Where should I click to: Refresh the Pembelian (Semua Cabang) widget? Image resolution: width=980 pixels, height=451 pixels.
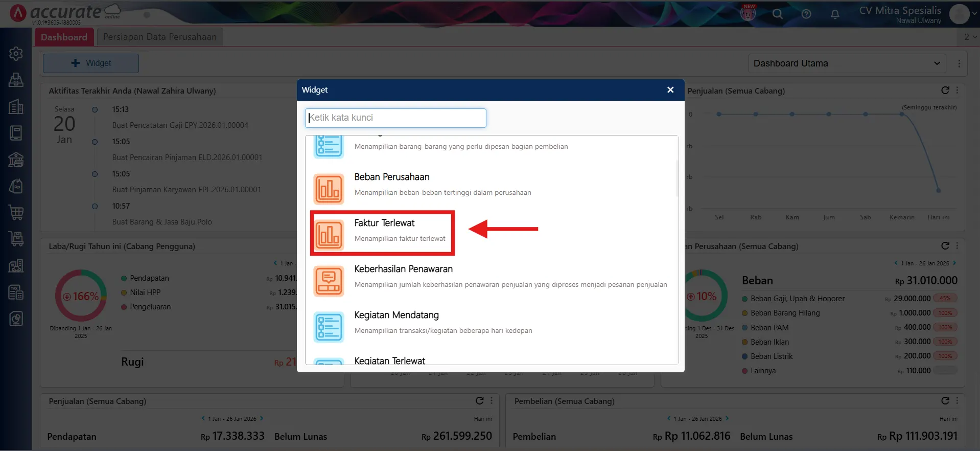pyautogui.click(x=945, y=401)
